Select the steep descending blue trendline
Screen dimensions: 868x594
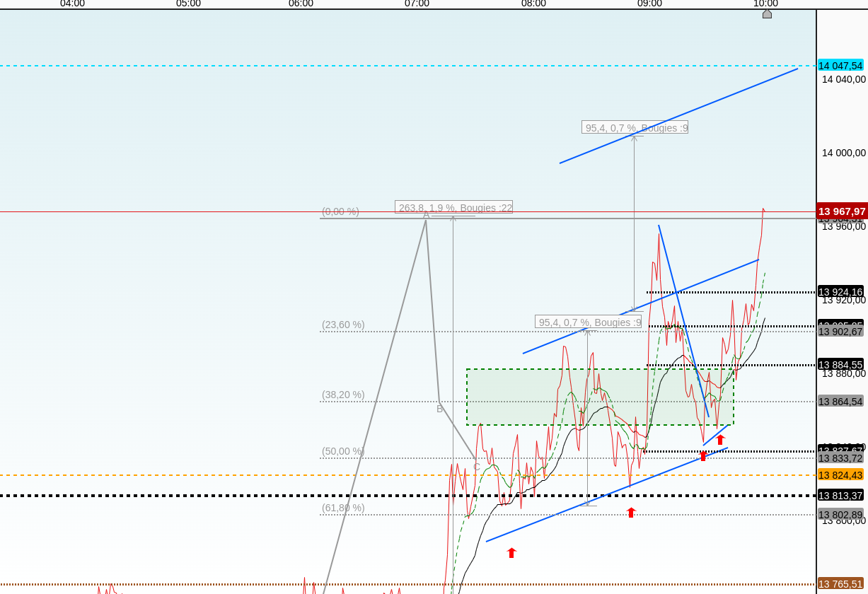click(x=683, y=321)
